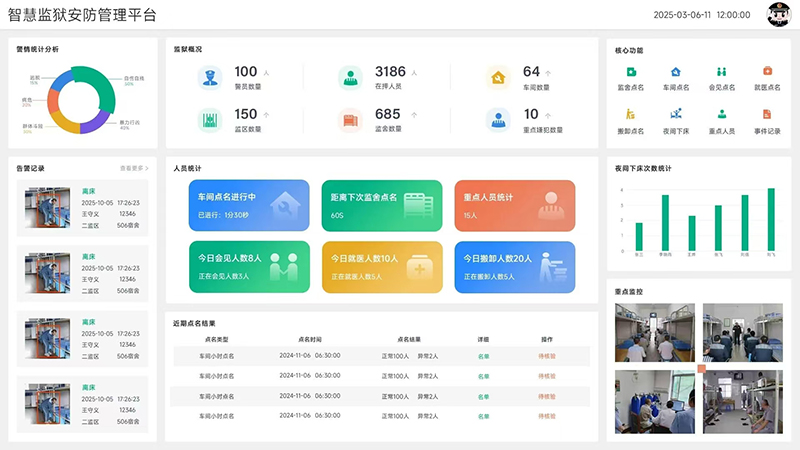800x450 pixels.
Task: Open the first alarm record thumbnail
Action: pos(48,207)
